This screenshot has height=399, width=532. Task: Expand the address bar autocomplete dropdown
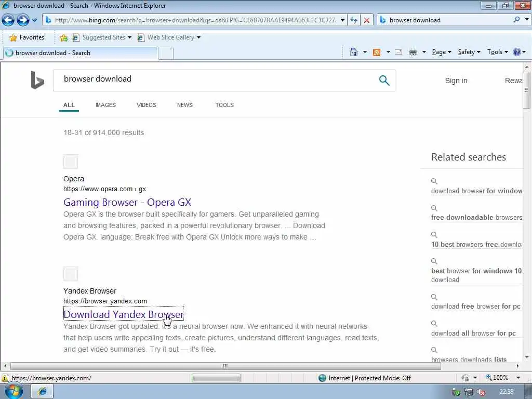tap(342, 20)
